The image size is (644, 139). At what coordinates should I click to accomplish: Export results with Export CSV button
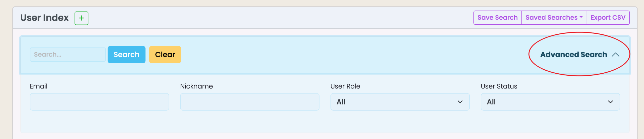click(x=608, y=18)
